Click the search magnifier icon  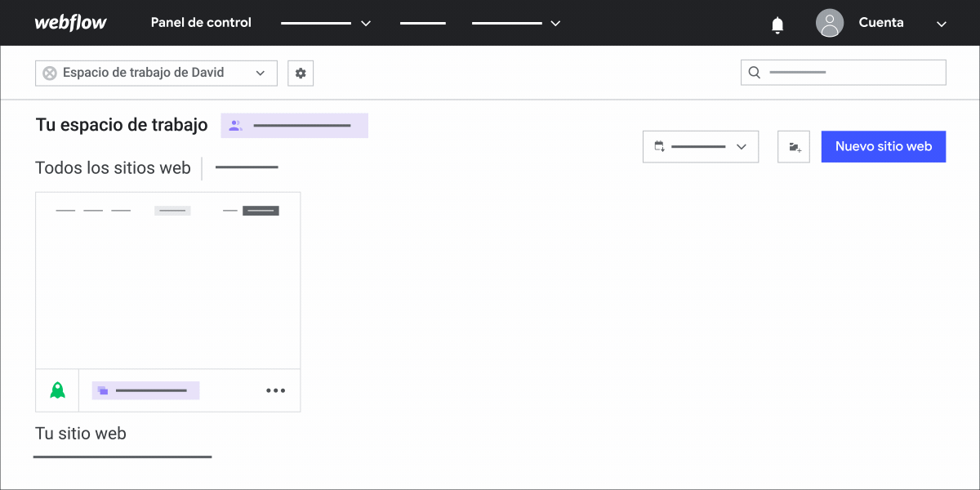pyautogui.click(x=753, y=72)
